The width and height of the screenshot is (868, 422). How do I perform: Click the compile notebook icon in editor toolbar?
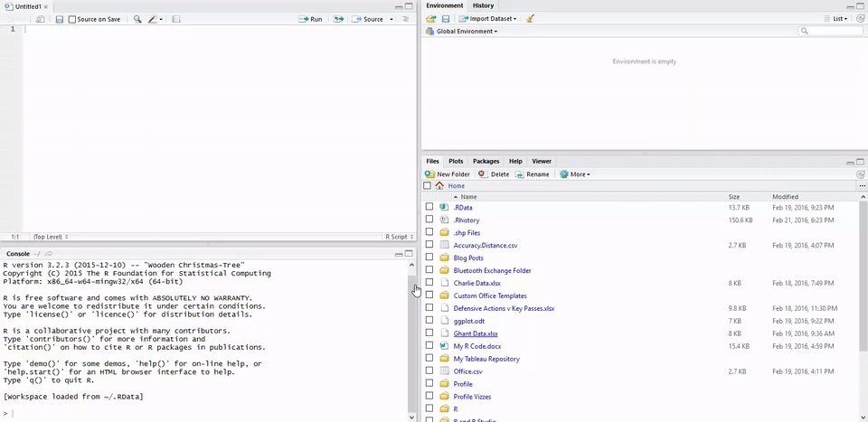[176, 19]
